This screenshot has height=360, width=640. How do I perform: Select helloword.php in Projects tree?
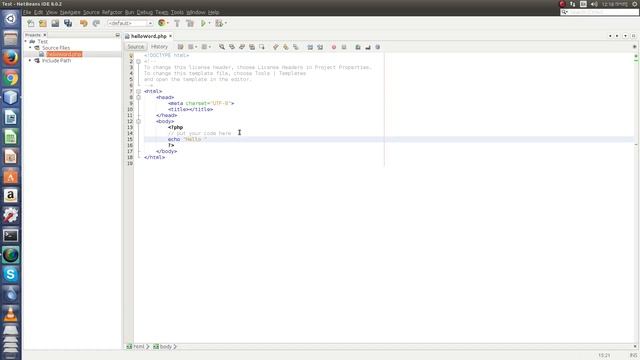pyautogui.click(x=64, y=54)
